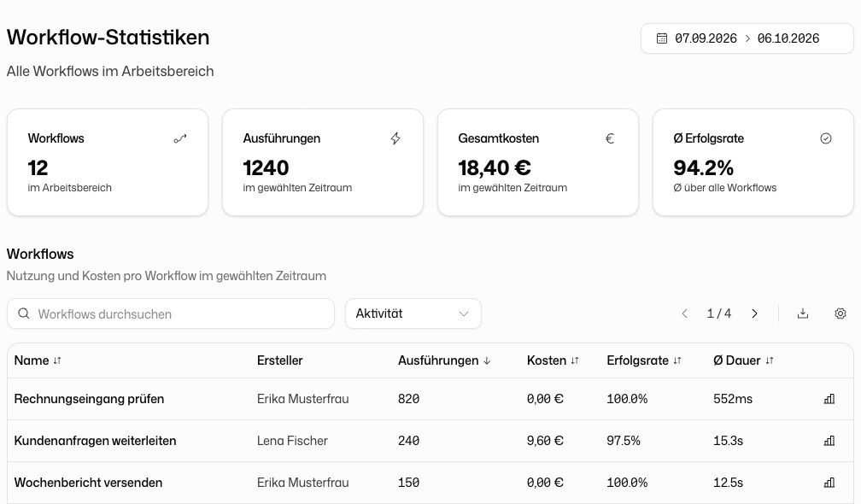Open the Wochenbericht versenden workflow

tap(89, 483)
